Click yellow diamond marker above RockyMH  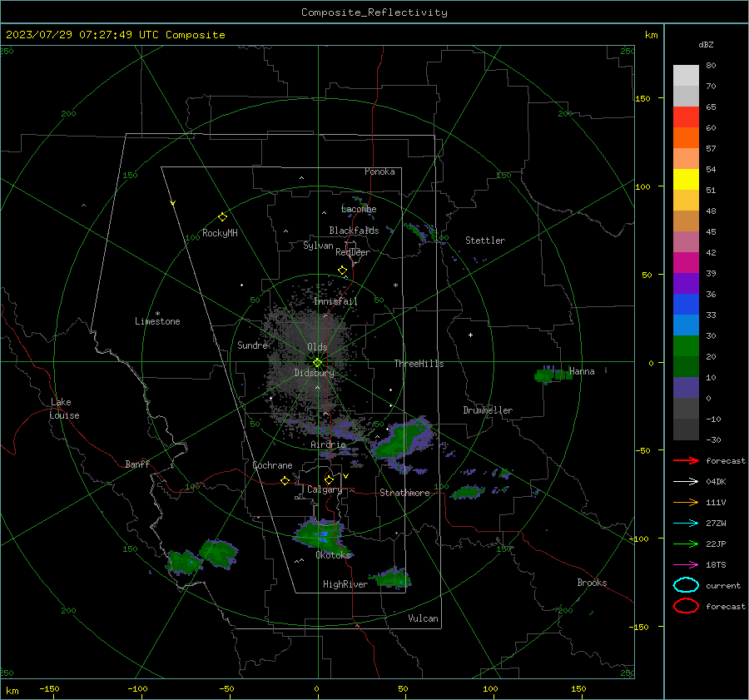[x=222, y=217]
